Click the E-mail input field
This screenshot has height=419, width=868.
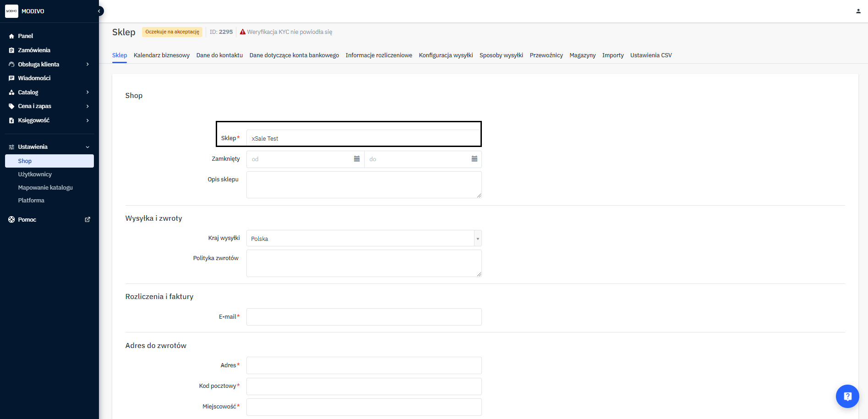coord(364,317)
